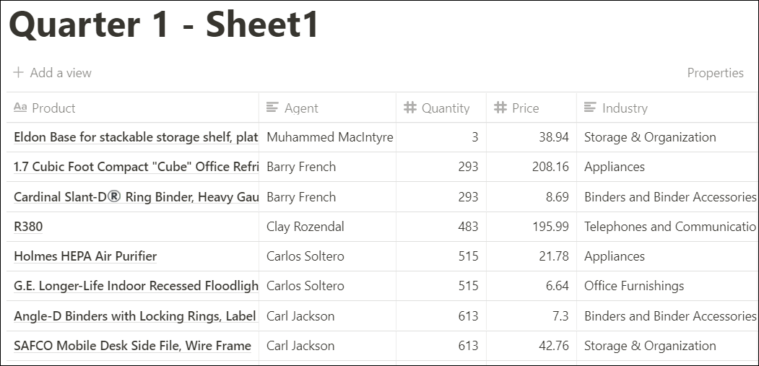Select the quantity cell showing 483
This screenshot has height=366, width=759.
coord(441,227)
